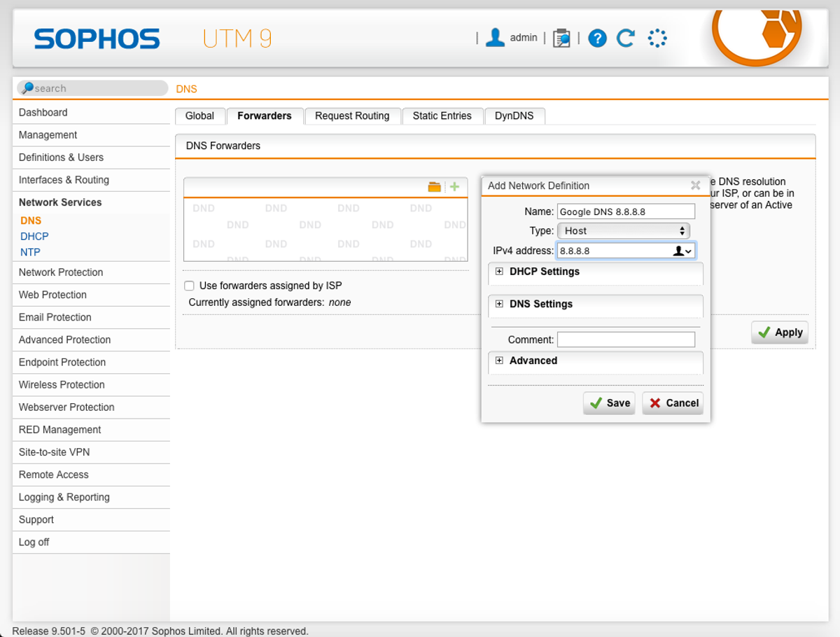
Task: Click the search box in sidebar
Action: click(92, 88)
